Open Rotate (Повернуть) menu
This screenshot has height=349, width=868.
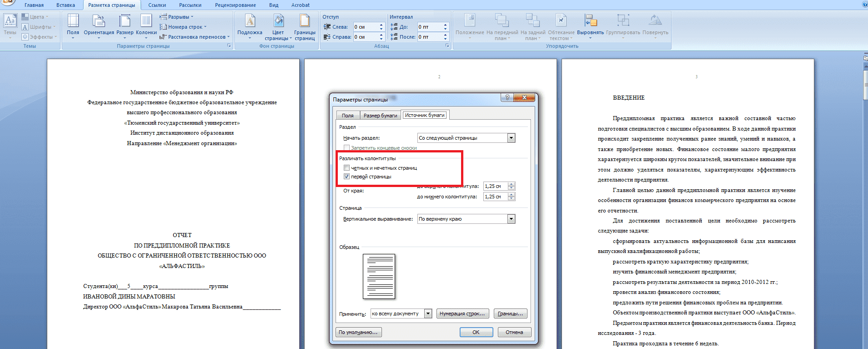(x=655, y=26)
